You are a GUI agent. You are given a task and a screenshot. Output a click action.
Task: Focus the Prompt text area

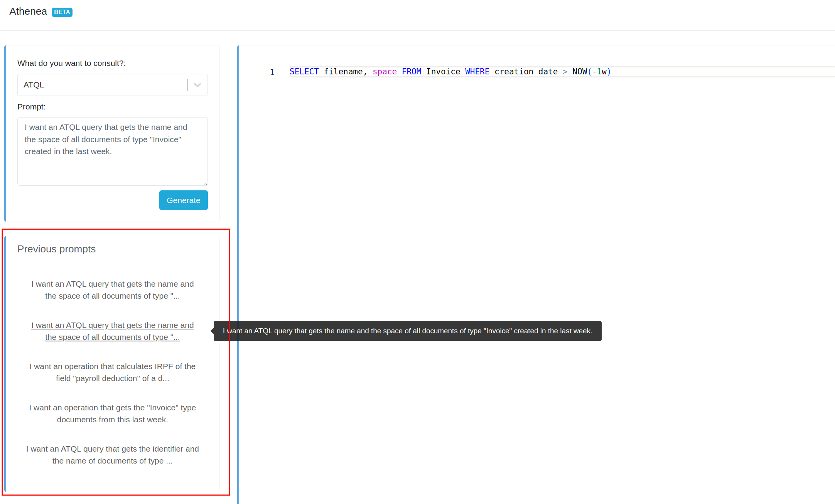click(112, 151)
